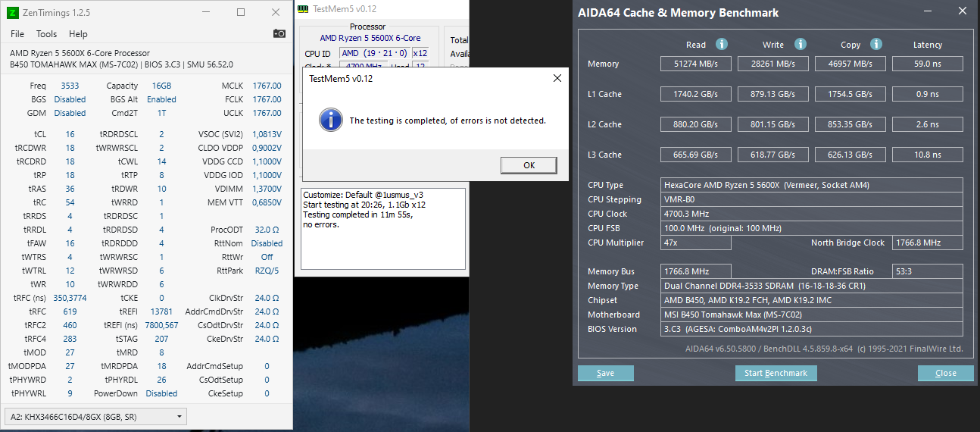The height and width of the screenshot is (432, 980).
Task: Click the Memory Latency 59.0 ns field
Action: (x=928, y=64)
